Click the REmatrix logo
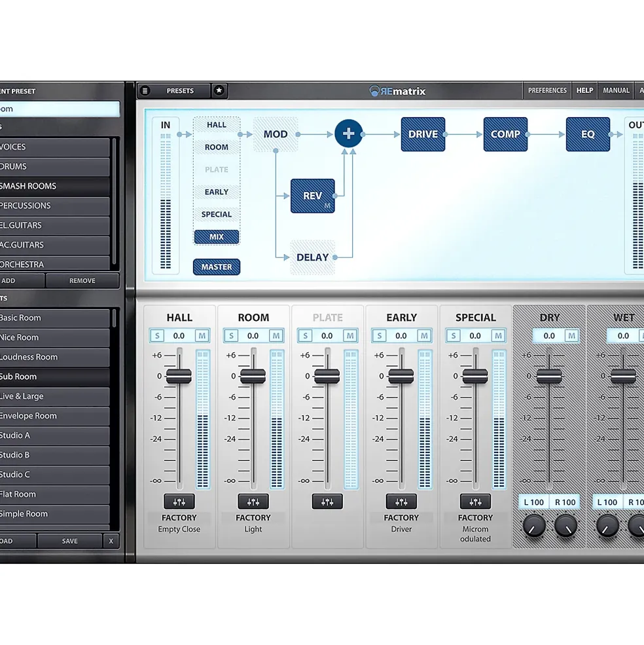 (397, 91)
